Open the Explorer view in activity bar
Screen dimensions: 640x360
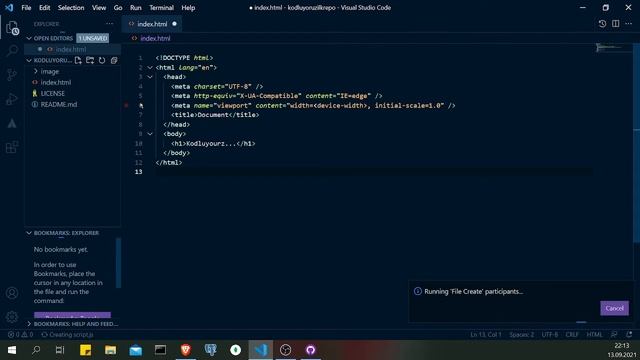point(12,29)
